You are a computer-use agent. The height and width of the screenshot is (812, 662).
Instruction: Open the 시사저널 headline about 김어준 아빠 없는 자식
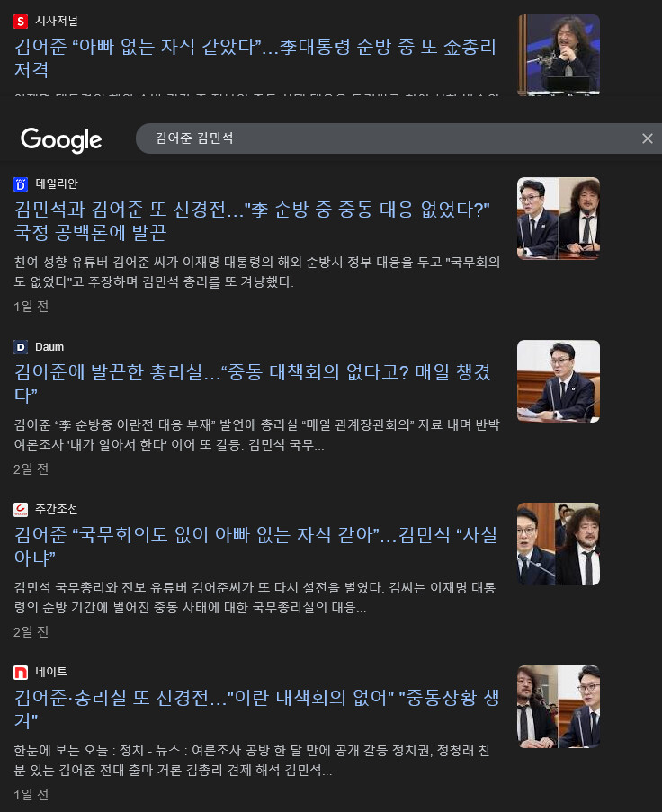255,58
